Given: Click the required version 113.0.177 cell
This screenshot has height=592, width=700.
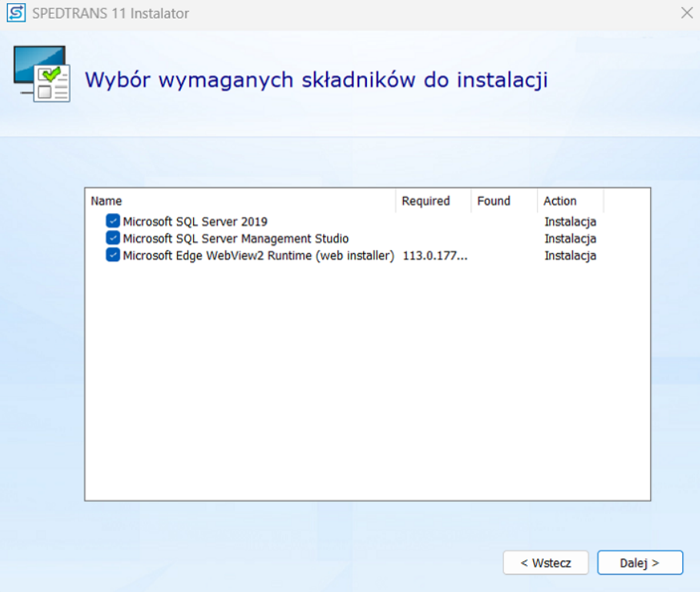Looking at the screenshot, I should point(435,256).
